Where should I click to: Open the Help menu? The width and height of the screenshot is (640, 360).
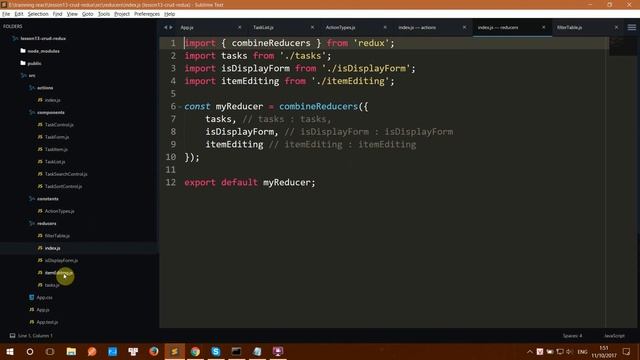pyautogui.click(x=169, y=14)
